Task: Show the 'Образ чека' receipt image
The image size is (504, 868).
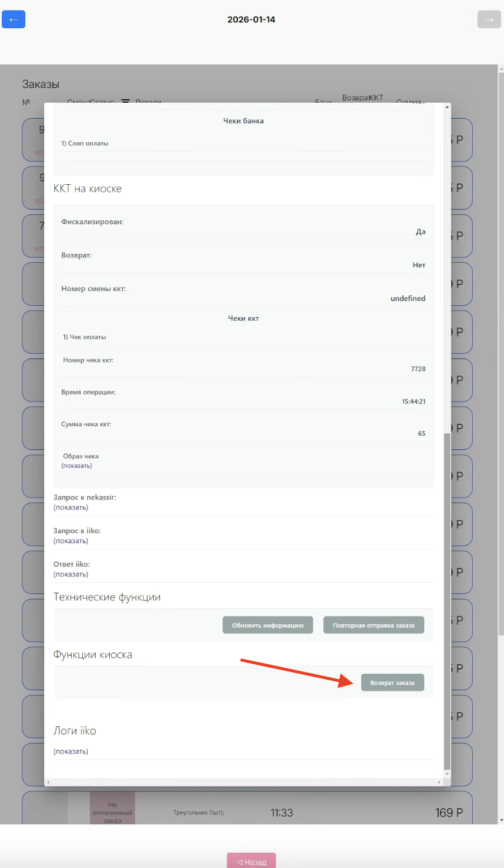Action: [x=77, y=466]
